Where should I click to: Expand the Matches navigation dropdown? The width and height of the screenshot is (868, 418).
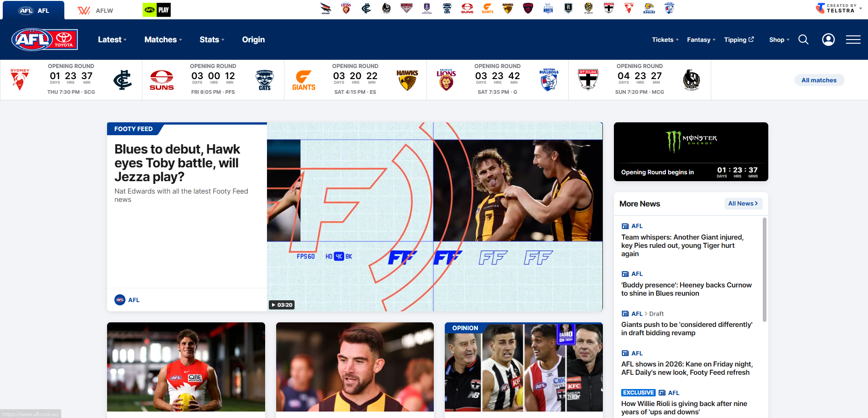(x=163, y=40)
